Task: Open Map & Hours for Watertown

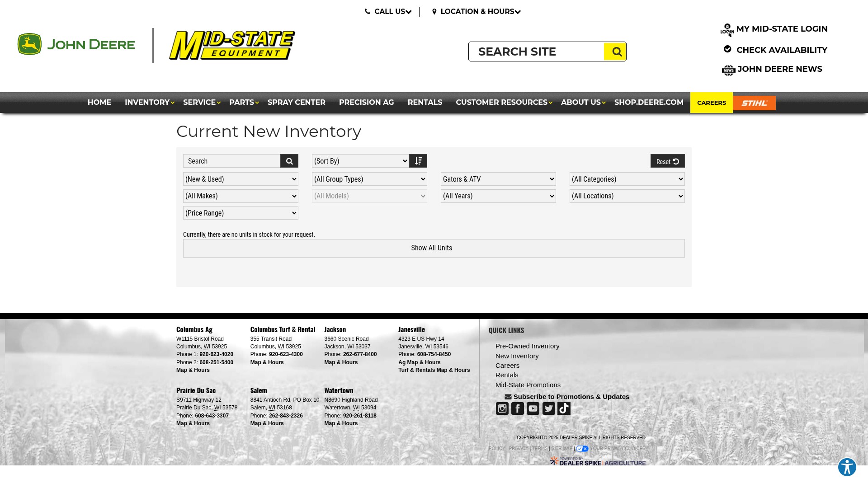Action: [x=341, y=423]
